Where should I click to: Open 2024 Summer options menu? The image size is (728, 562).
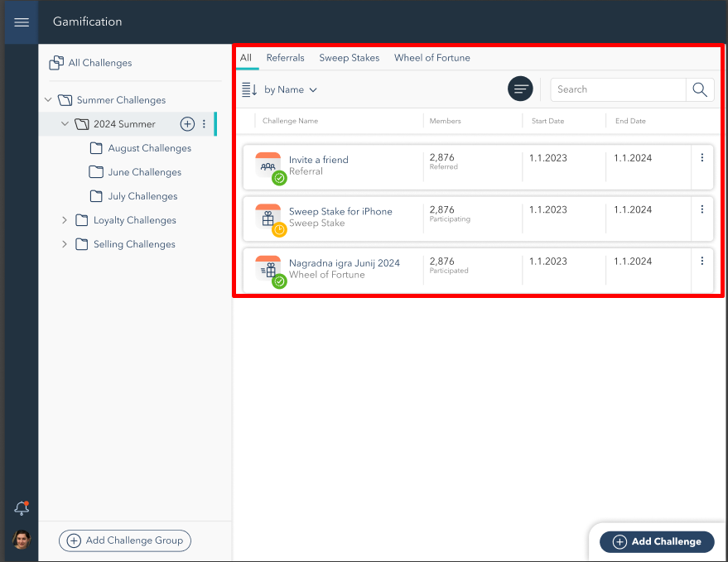[x=204, y=124]
